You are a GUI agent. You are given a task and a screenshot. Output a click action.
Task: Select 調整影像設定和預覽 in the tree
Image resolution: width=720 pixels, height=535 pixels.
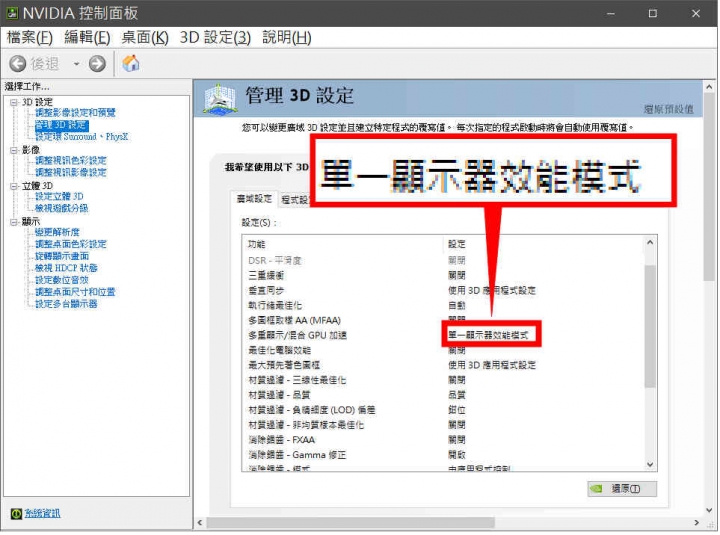75,113
